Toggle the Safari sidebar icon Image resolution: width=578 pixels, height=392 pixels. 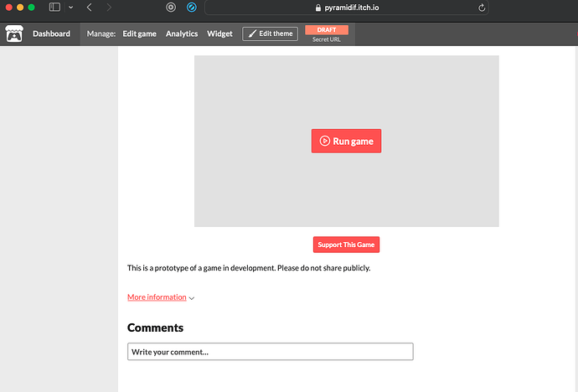(x=54, y=8)
